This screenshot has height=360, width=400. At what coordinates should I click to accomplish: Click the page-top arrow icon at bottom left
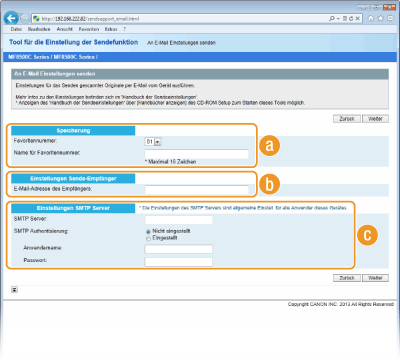[x=14, y=290]
